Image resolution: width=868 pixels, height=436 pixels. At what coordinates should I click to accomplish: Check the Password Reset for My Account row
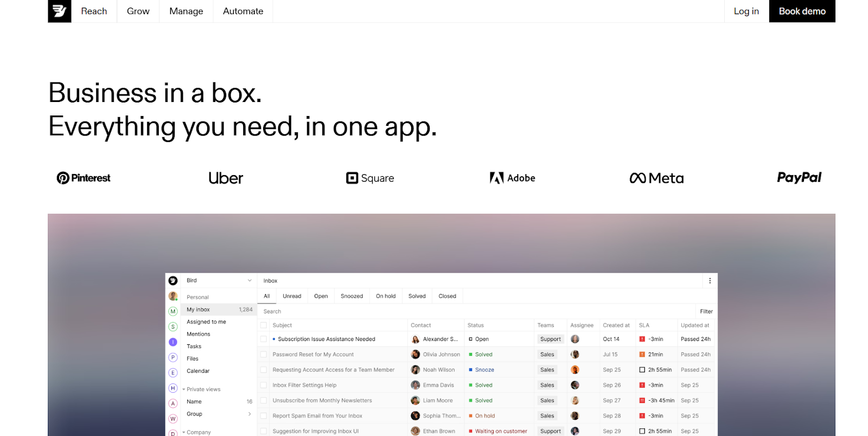pyautogui.click(x=264, y=354)
